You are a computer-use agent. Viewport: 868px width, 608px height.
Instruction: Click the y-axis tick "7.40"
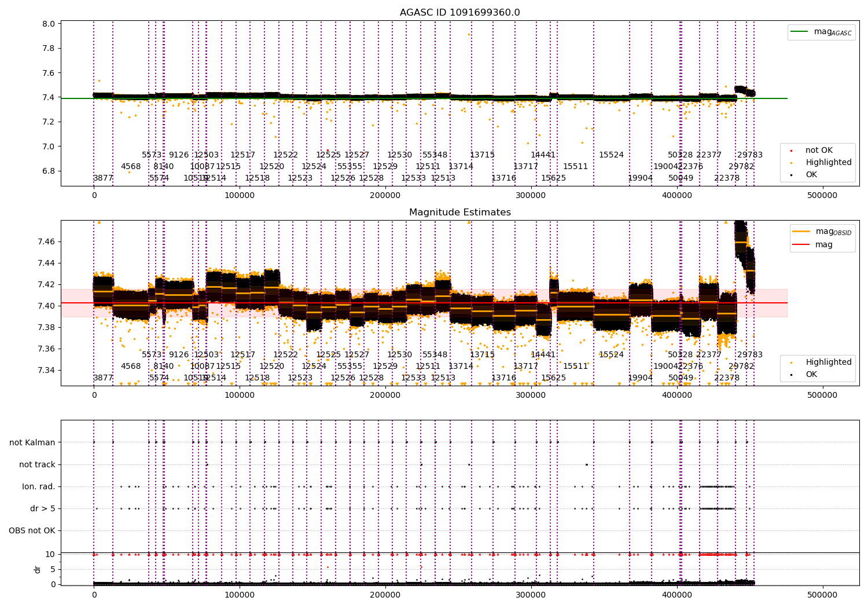(x=46, y=306)
